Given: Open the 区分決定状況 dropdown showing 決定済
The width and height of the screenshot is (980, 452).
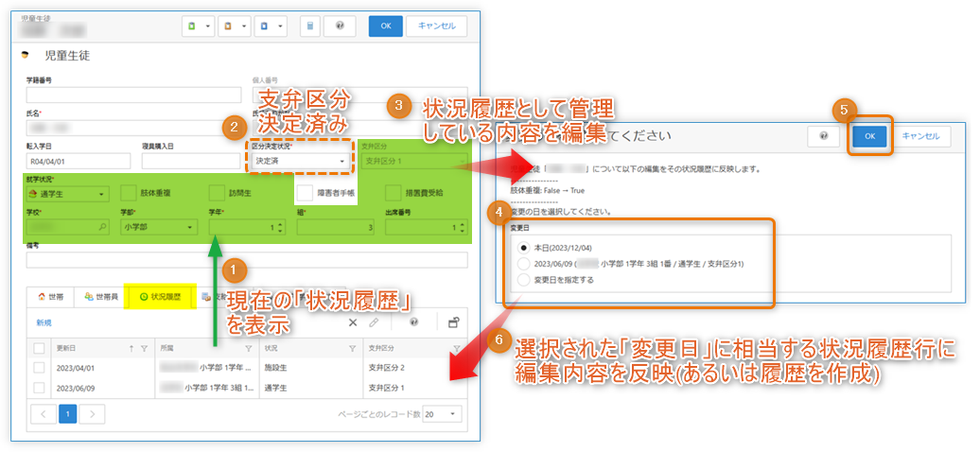Looking at the screenshot, I should coord(301,162).
